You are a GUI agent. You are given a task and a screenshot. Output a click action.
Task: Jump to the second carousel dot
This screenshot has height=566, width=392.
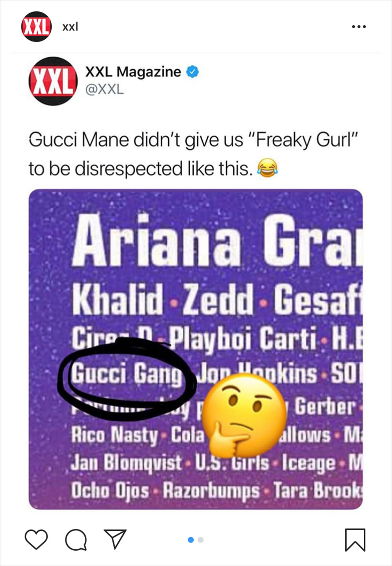[x=201, y=540]
